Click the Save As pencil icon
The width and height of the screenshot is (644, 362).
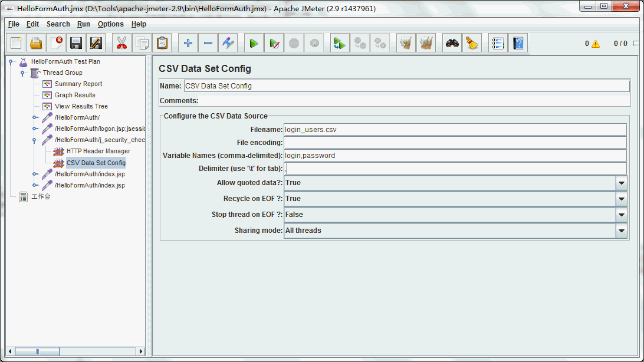pyautogui.click(x=96, y=43)
